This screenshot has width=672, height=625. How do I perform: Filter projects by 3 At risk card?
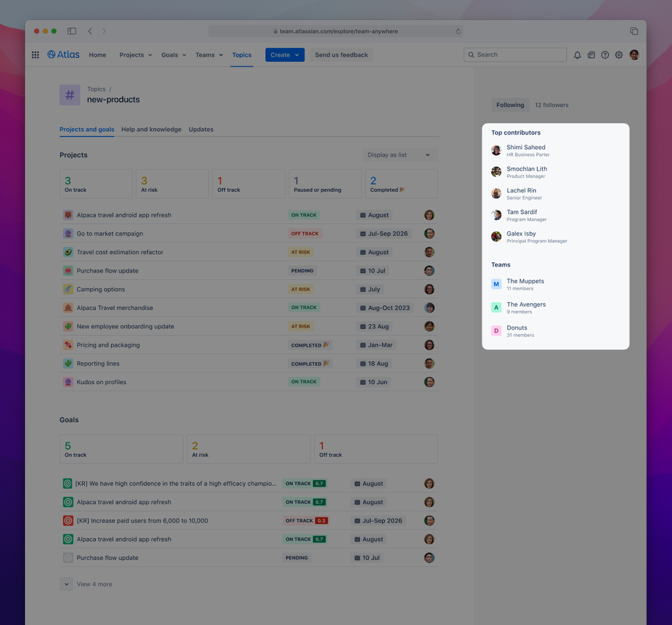coord(172,184)
